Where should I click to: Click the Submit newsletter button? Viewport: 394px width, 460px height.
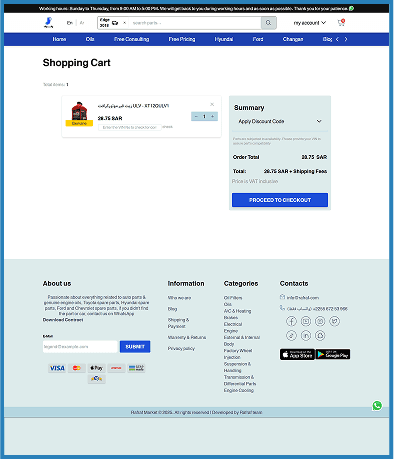tap(135, 347)
